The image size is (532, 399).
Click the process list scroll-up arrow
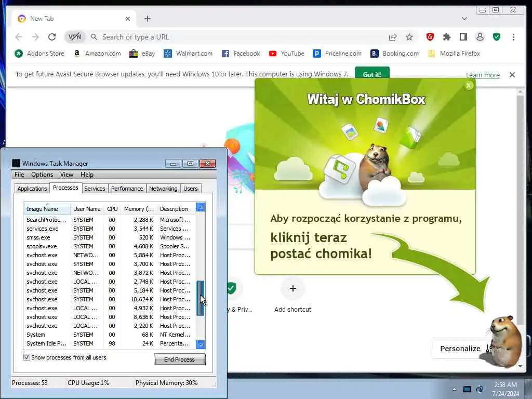point(200,207)
